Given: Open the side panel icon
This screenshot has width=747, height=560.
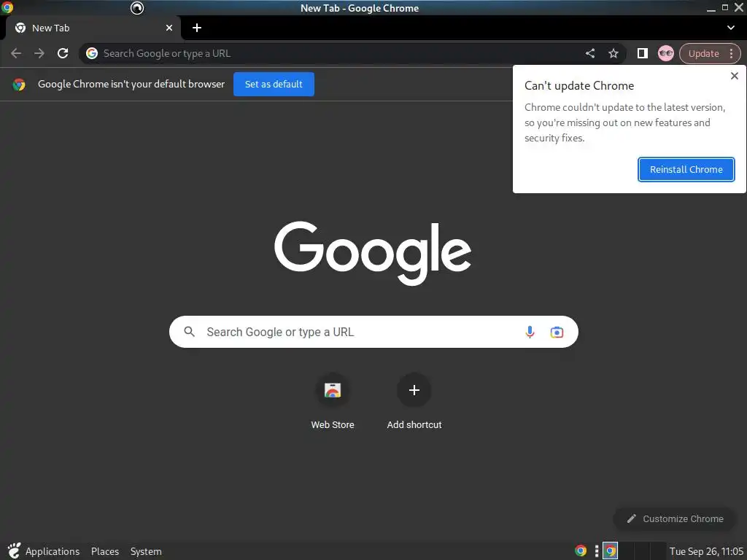Looking at the screenshot, I should pyautogui.click(x=642, y=53).
